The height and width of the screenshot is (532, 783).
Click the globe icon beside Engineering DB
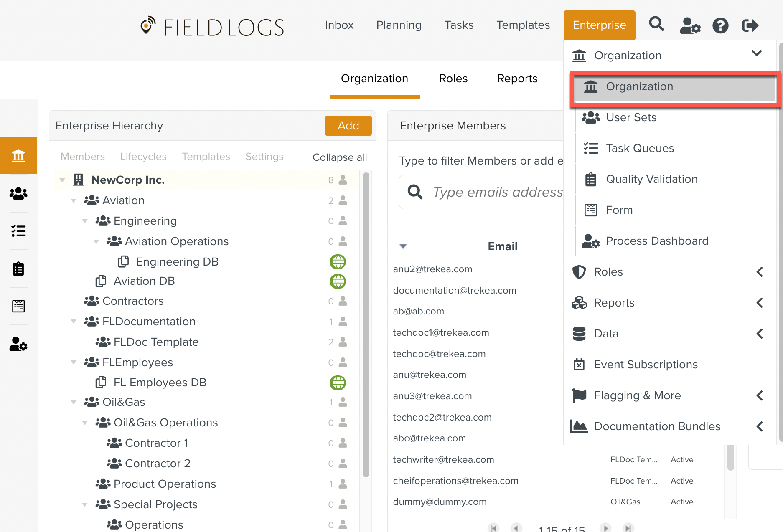(338, 262)
